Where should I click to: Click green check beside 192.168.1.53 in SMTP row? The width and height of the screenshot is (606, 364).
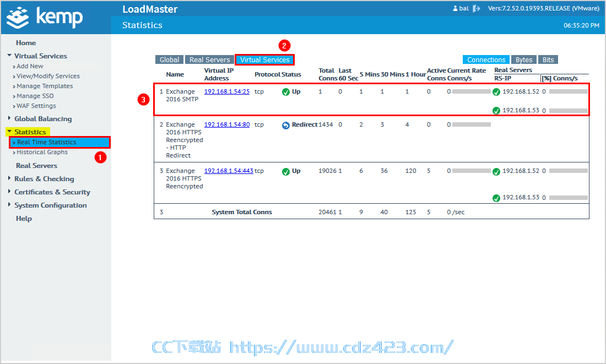click(496, 111)
